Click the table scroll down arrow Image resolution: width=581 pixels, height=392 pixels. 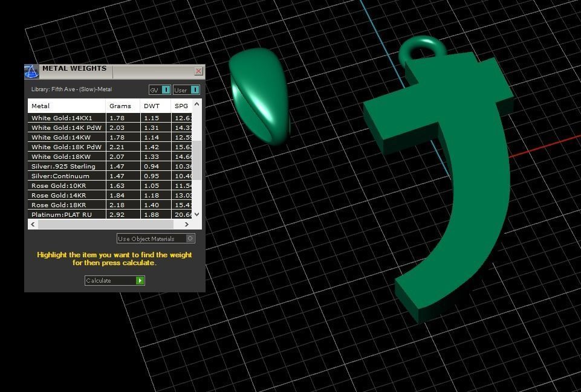click(196, 214)
